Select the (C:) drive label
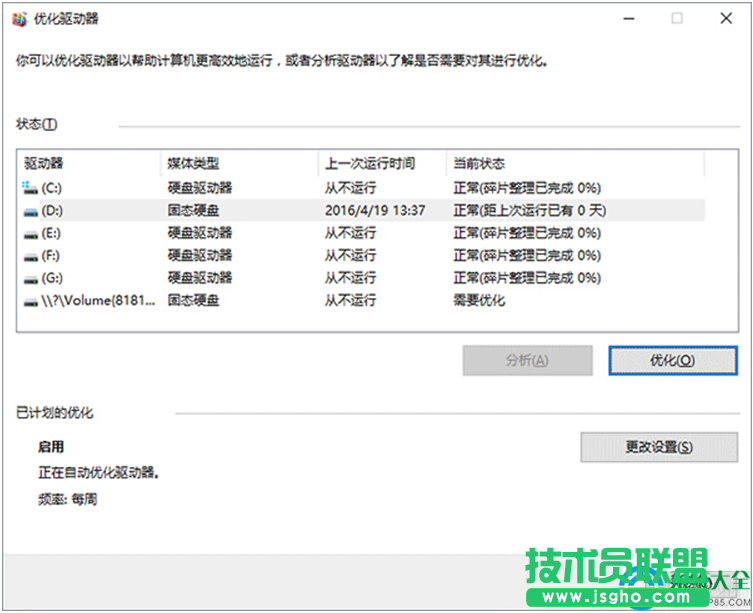Viewport: 753px width, 613px height. (x=51, y=188)
